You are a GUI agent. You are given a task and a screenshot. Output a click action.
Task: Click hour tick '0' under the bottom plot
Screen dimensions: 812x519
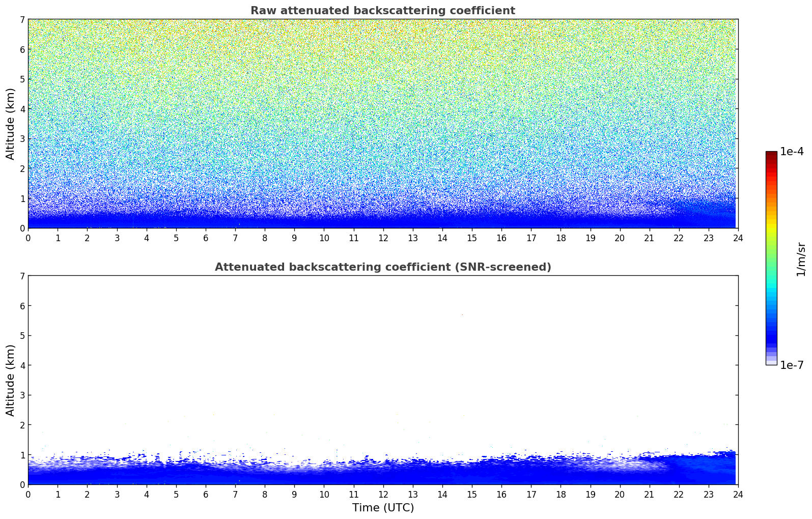click(x=28, y=494)
